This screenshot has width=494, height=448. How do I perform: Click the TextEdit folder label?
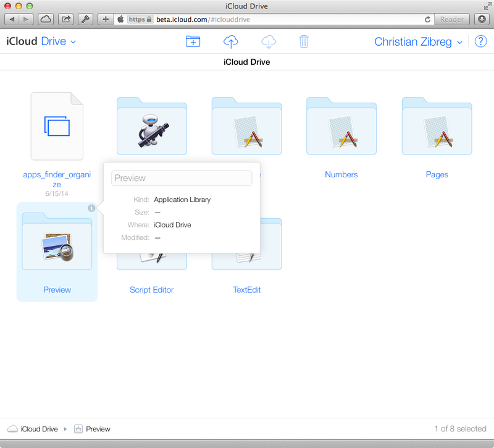pos(246,290)
